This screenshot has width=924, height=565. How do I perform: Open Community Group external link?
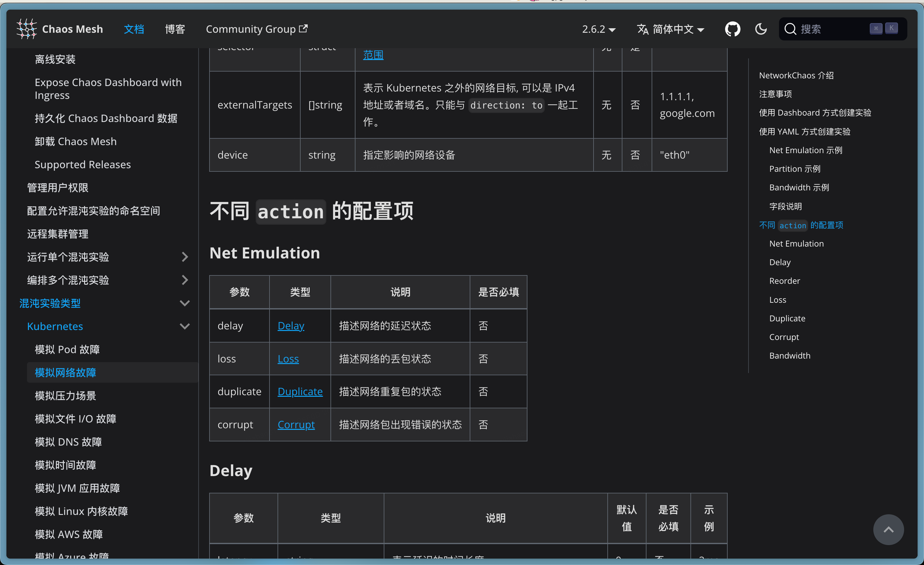pos(256,29)
